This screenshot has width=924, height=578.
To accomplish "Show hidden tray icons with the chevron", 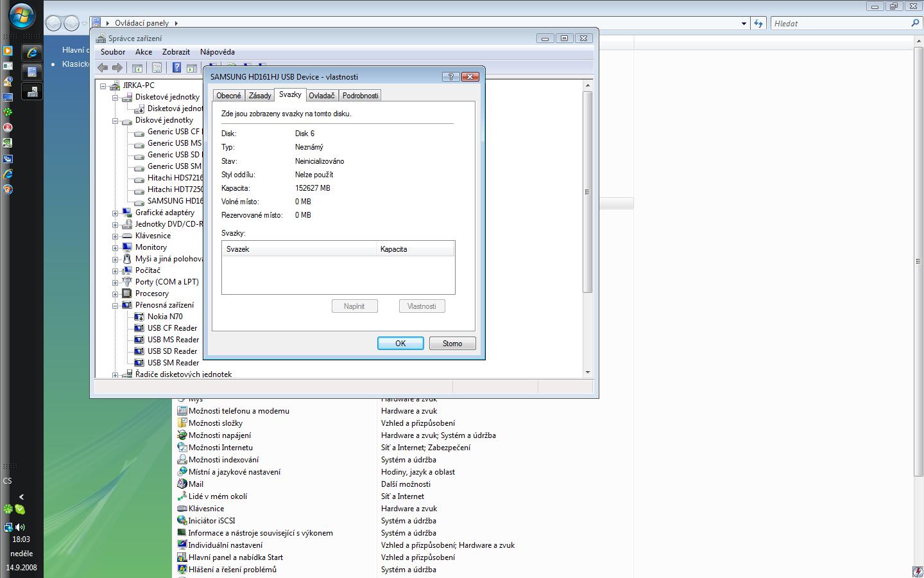I will click(x=22, y=496).
